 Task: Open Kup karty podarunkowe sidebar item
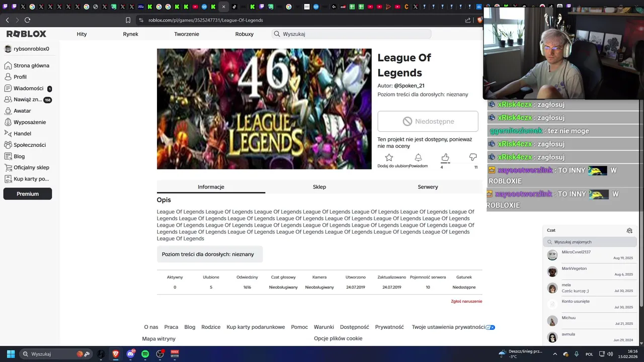[27, 179]
